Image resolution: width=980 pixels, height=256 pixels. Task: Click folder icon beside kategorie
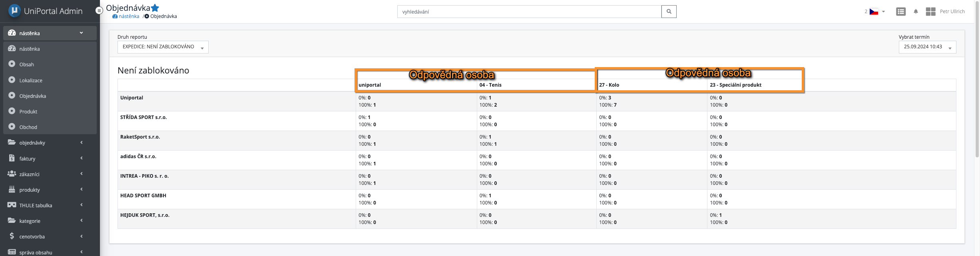pyautogui.click(x=12, y=220)
